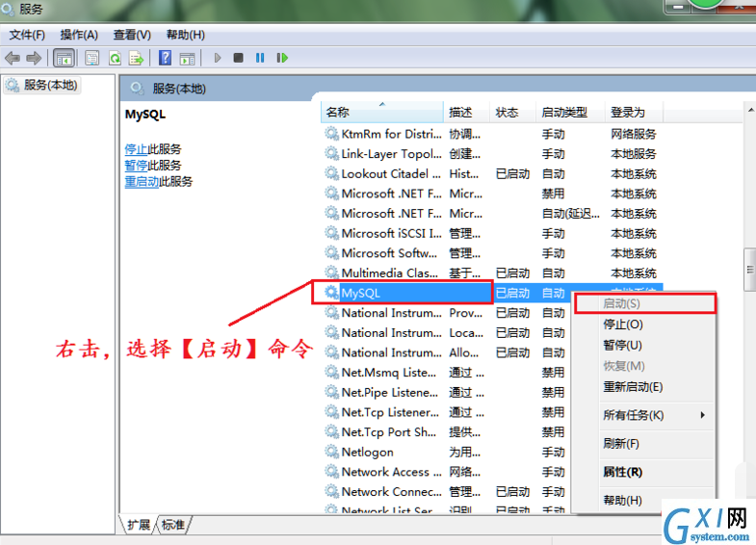Select the Net.Pipe Listene... service row
The height and width of the screenshot is (545, 756).
pyautogui.click(x=446, y=392)
